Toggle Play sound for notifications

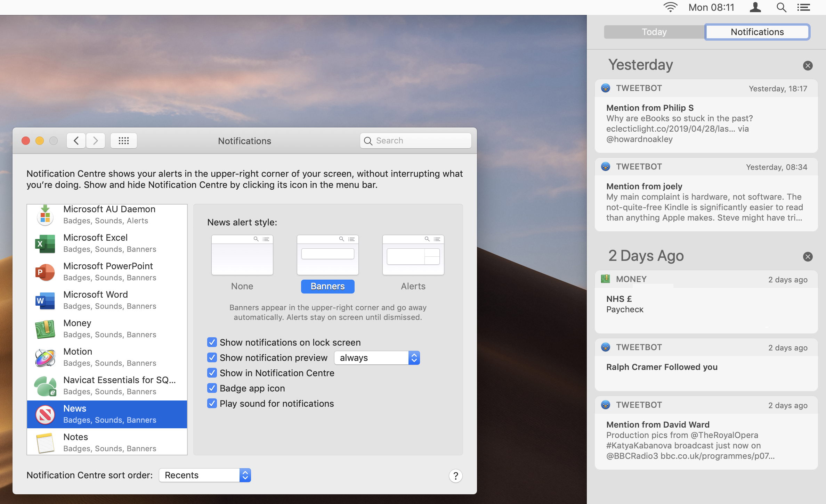coord(212,404)
